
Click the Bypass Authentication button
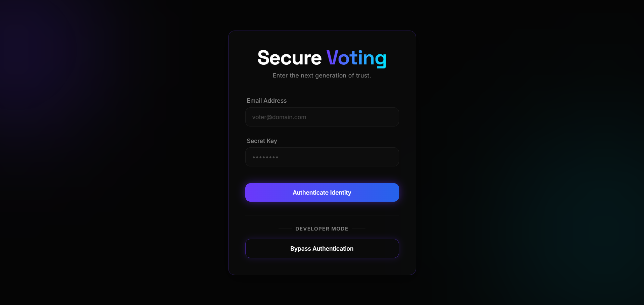tap(322, 249)
